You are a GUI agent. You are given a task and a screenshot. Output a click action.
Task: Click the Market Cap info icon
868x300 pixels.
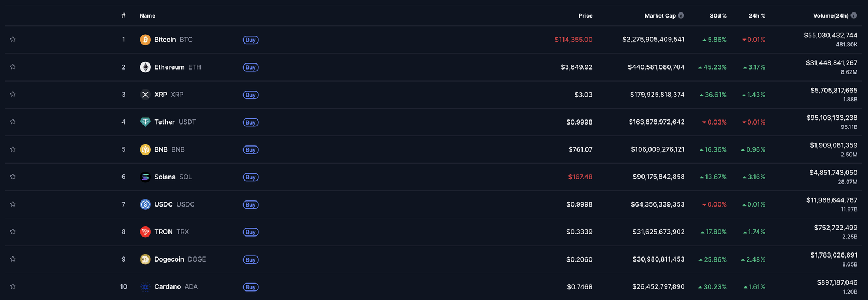tap(681, 16)
